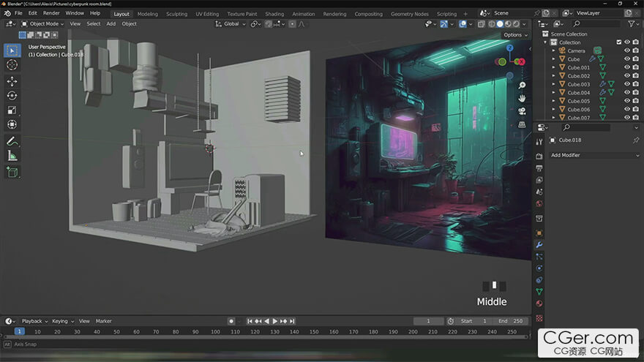Viewport: 644px width, 362px height.
Task: Open the Object Data properties tab
Action: coord(539,292)
